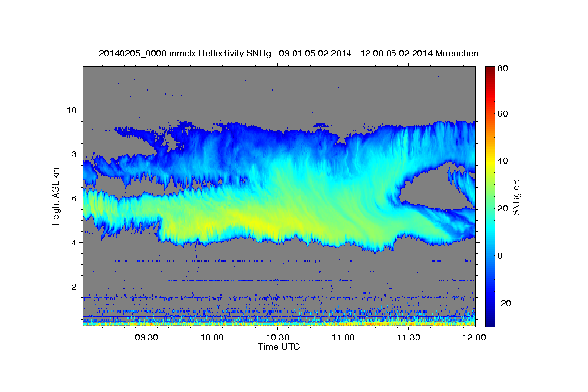Click the 10:00 time tick label
The height and width of the screenshot is (392, 588).
point(213,337)
